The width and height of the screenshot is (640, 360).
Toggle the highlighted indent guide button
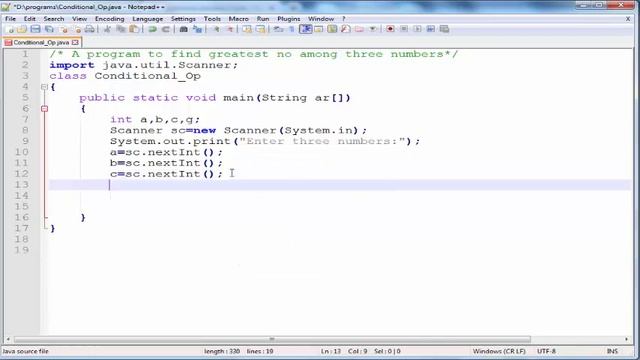pyautogui.click(x=306, y=29)
